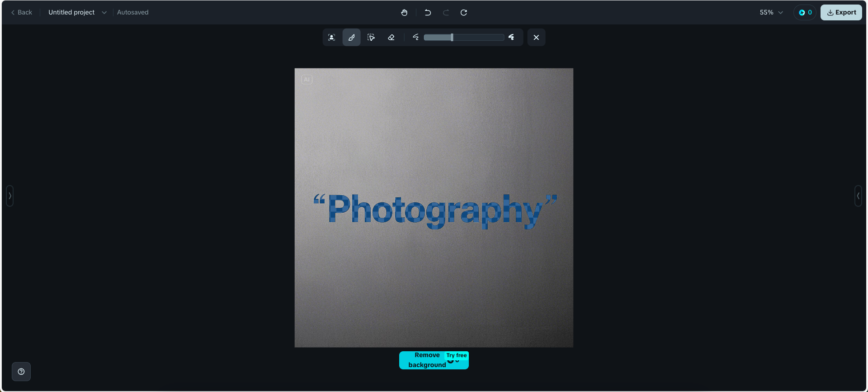Click the credits counter showing 0
Viewport: 868px width, 392px height.
[x=805, y=13]
